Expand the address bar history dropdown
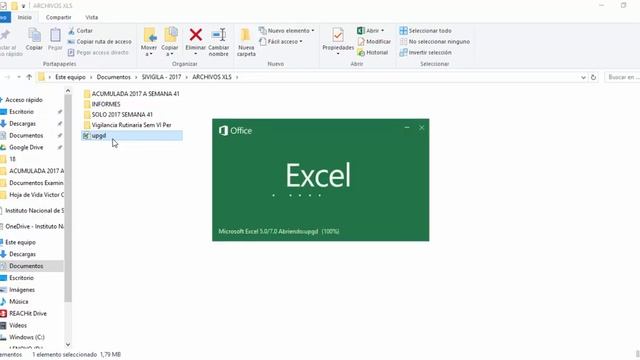The image size is (640, 360). (x=583, y=77)
